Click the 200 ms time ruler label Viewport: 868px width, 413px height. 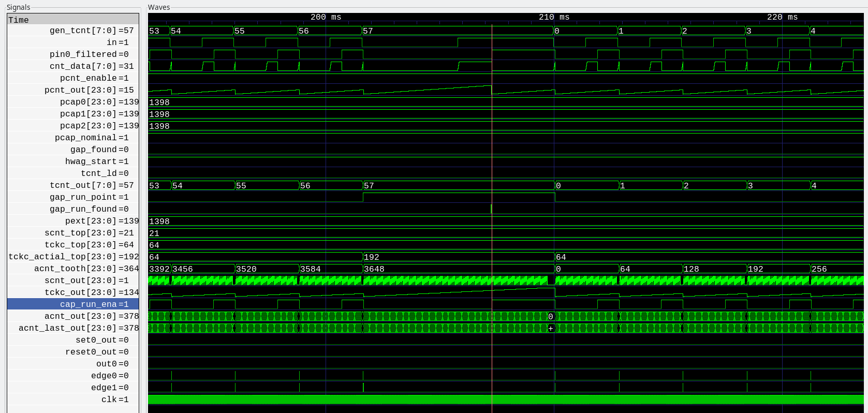click(326, 17)
